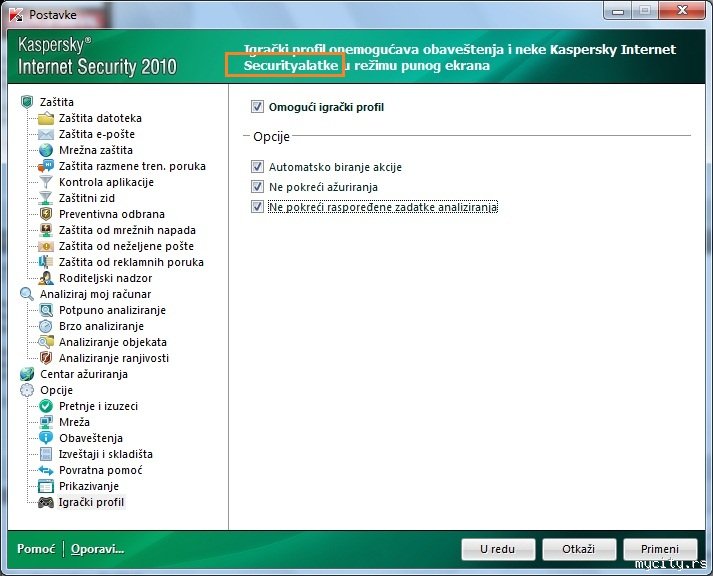Open Pretnje i izuzeci settings
The height and width of the screenshot is (576, 713).
click(x=98, y=406)
